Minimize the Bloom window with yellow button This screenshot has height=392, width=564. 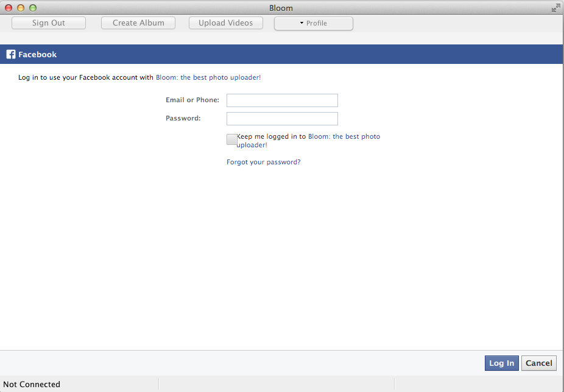click(x=21, y=8)
